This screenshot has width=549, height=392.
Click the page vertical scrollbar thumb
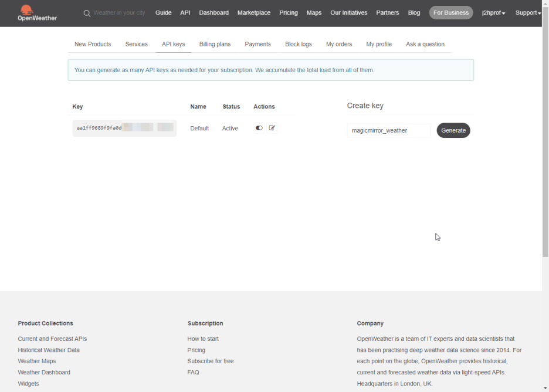545,131
